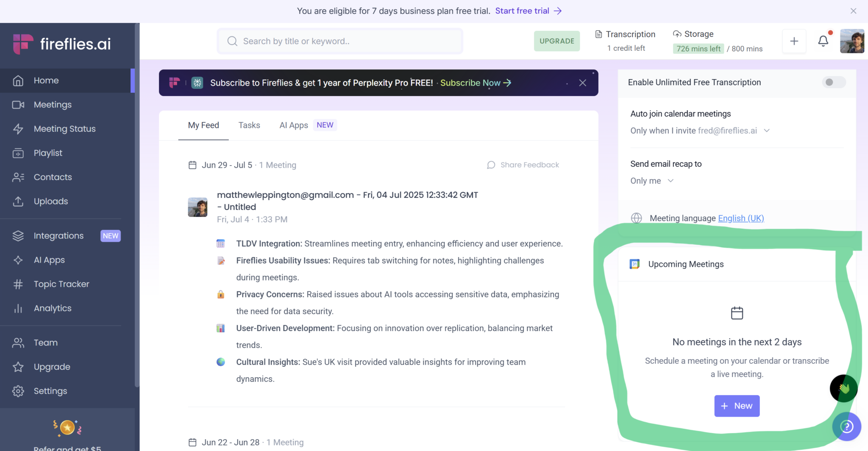Image resolution: width=868 pixels, height=451 pixels.
Task: Open the matthewleppington@gmail.com meeting title
Action: point(348,201)
